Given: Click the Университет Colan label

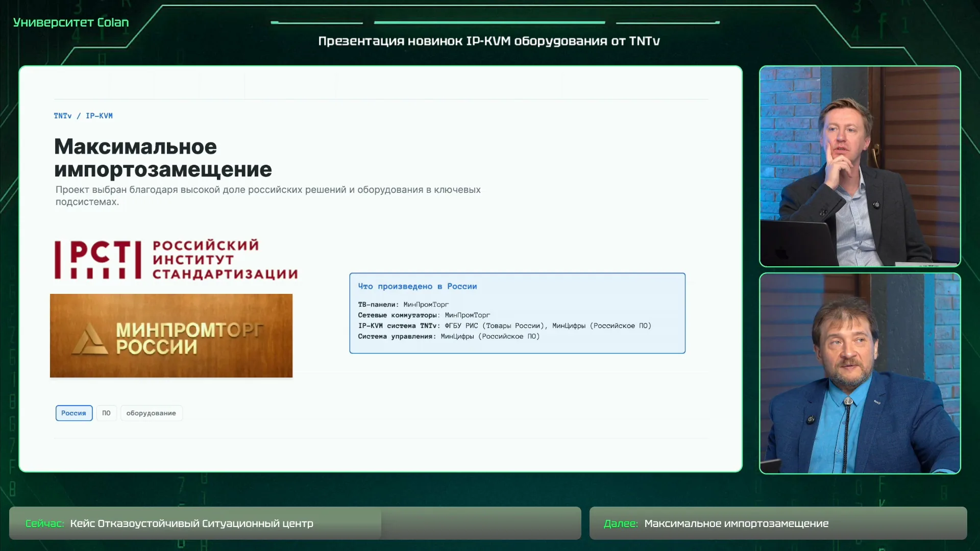Looking at the screenshot, I should pos(71,22).
